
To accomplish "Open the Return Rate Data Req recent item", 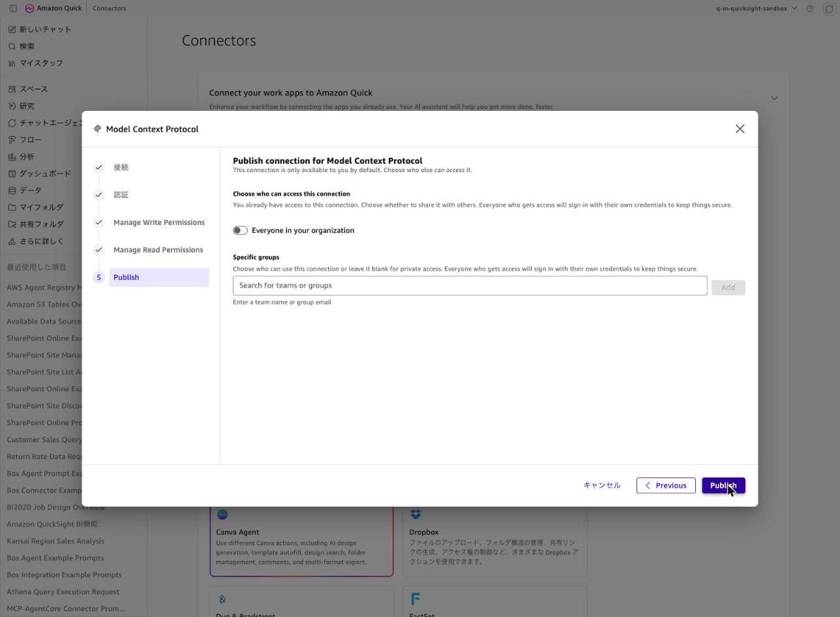I will [x=44, y=457].
